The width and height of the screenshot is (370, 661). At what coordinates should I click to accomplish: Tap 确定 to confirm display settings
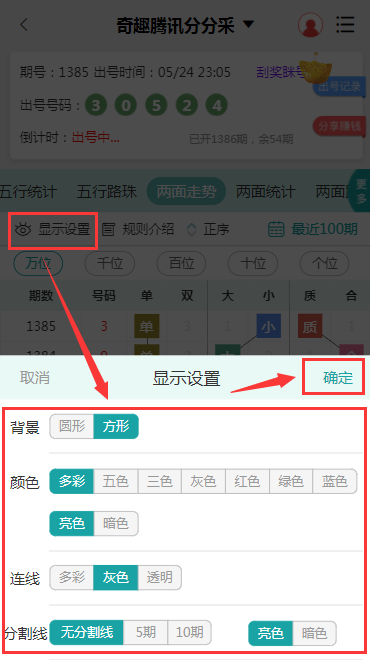click(x=338, y=377)
